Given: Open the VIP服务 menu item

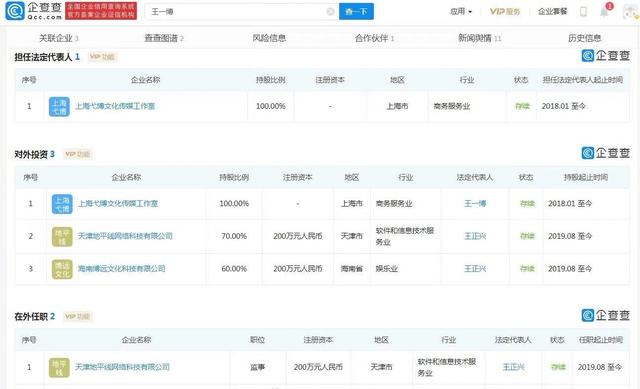Looking at the screenshot, I should click(505, 11).
